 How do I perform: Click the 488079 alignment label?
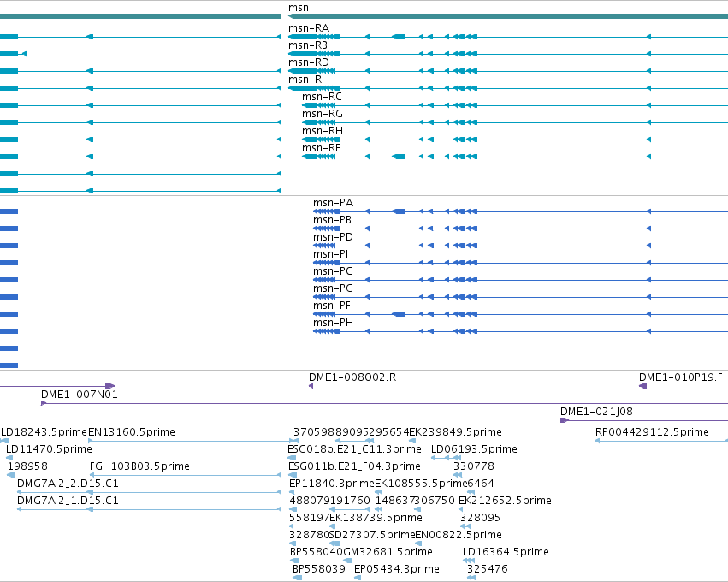coord(310,502)
